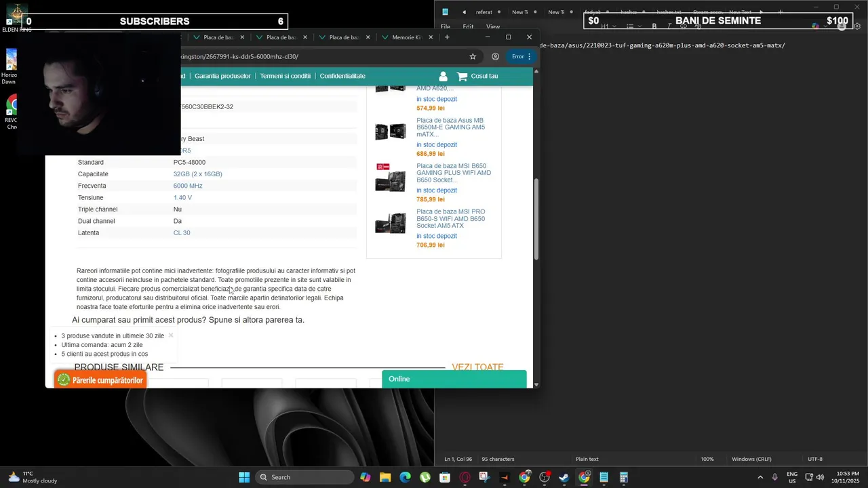Apply bold formatting in Notepad
This screenshot has width=868, height=488.
[654, 26]
